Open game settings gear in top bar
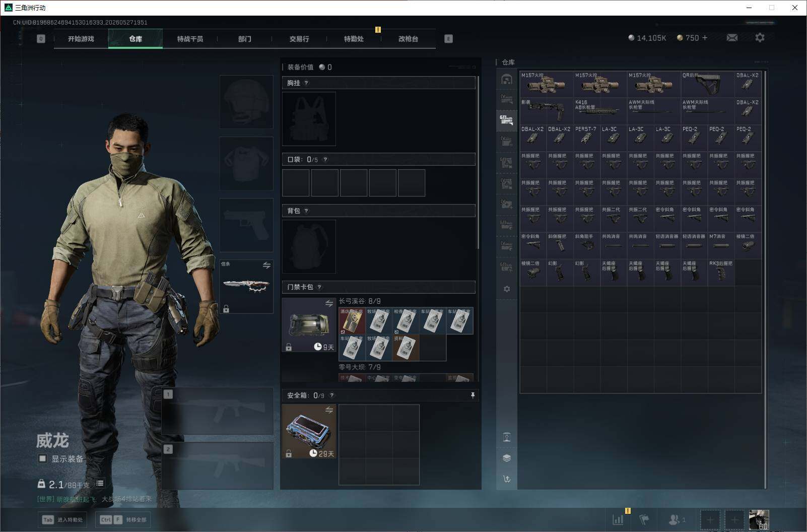The height and width of the screenshot is (532, 807). (760, 38)
